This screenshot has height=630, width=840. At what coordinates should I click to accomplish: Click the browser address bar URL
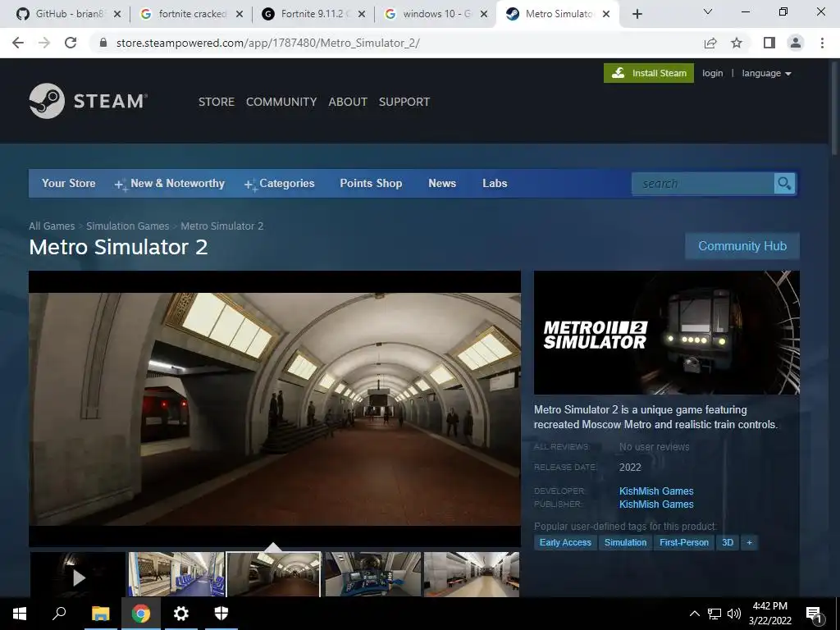point(268,43)
